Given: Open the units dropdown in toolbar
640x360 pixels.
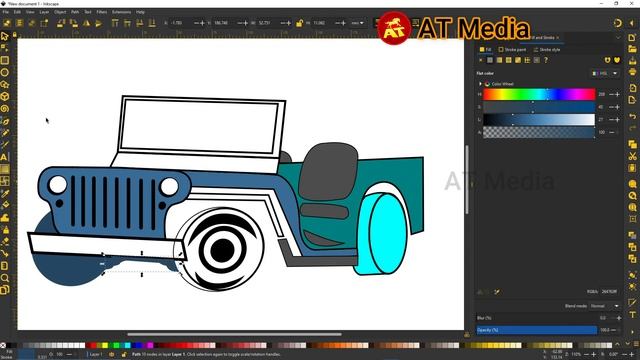Looking at the screenshot, I should [357, 23].
